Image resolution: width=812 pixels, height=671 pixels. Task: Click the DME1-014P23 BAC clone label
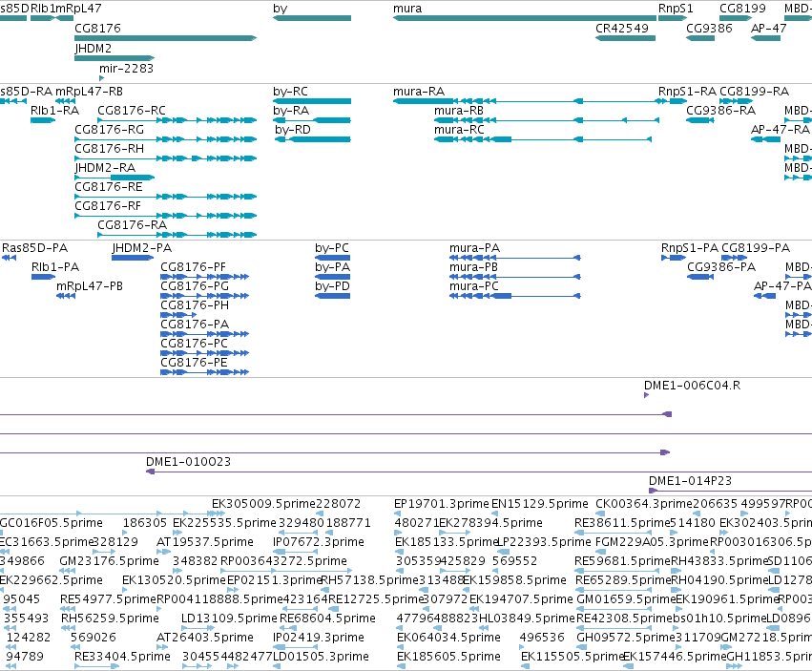(690, 481)
